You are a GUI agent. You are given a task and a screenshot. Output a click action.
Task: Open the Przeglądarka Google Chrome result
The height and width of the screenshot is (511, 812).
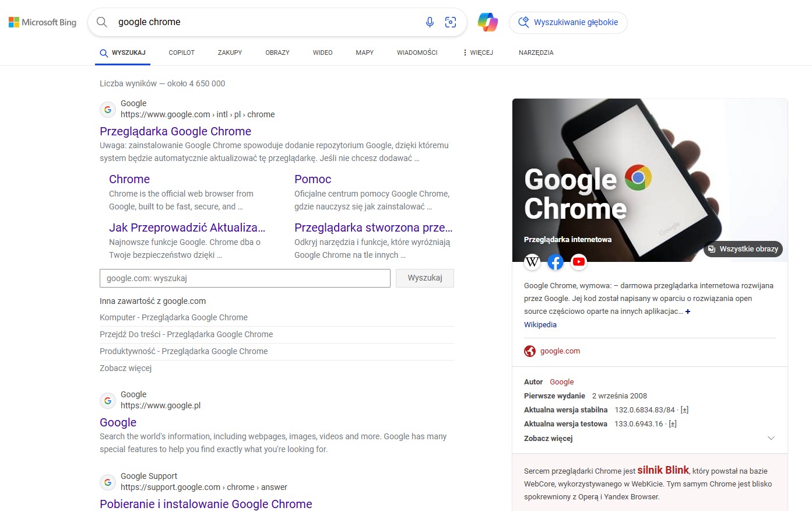point(175,131)
